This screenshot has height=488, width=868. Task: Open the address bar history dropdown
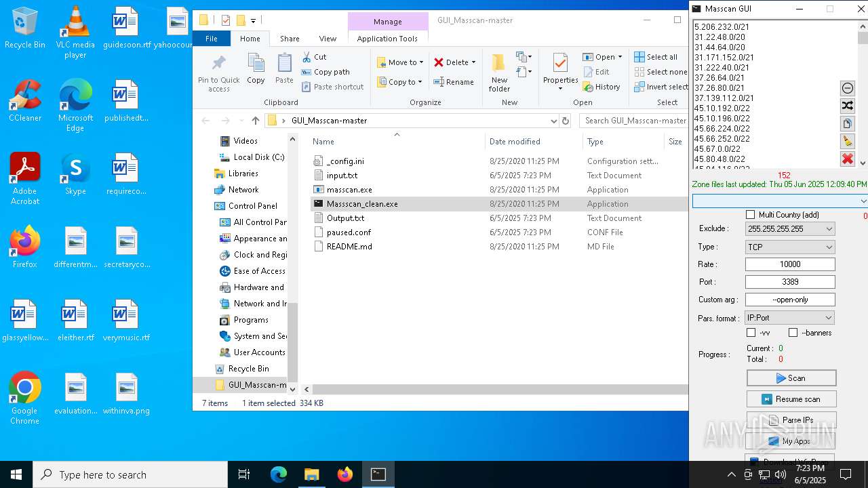point(554,121)
